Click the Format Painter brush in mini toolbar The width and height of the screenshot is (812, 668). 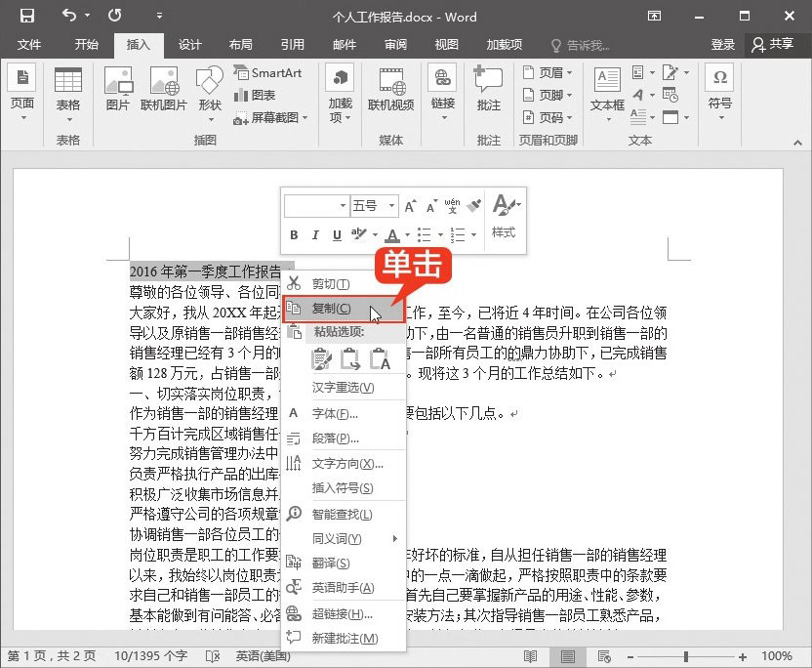pos(474,206)
